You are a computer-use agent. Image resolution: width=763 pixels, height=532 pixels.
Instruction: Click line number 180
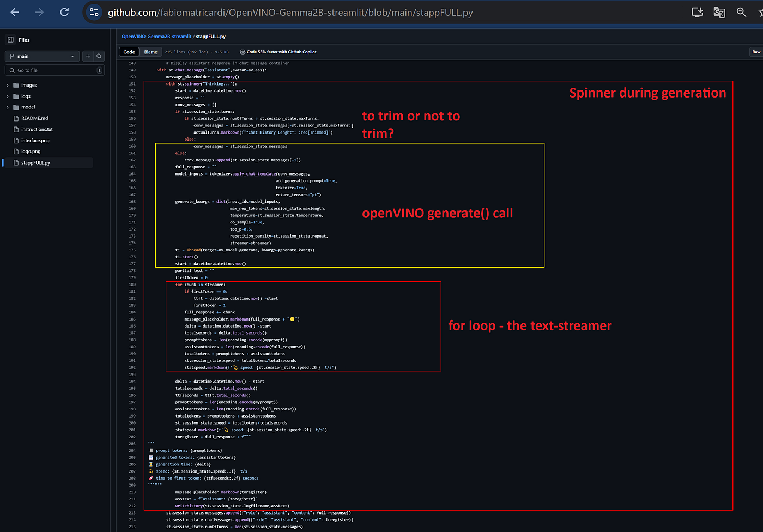132,285
